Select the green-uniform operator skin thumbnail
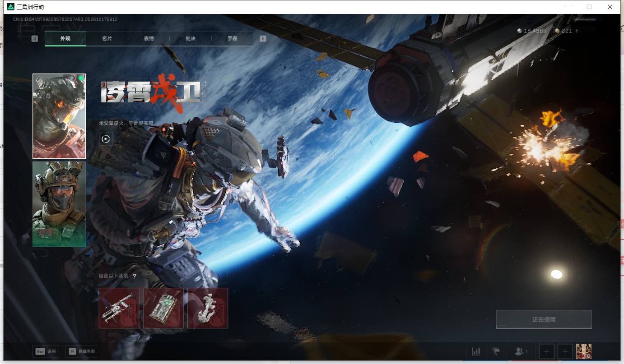 (59, 204)
